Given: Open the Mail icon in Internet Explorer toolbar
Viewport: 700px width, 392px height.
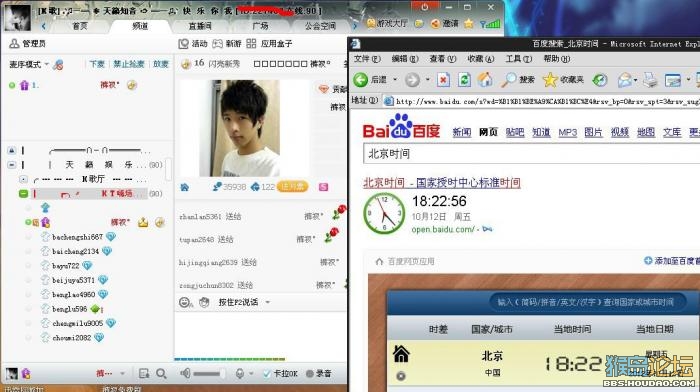Looking at the screenshot, I should (x=625, y=80).
